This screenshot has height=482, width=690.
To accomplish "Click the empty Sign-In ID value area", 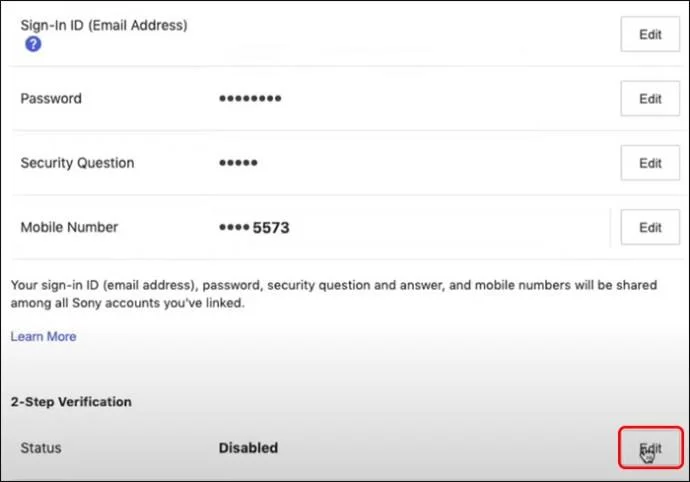I will click(x=400, y=34).
